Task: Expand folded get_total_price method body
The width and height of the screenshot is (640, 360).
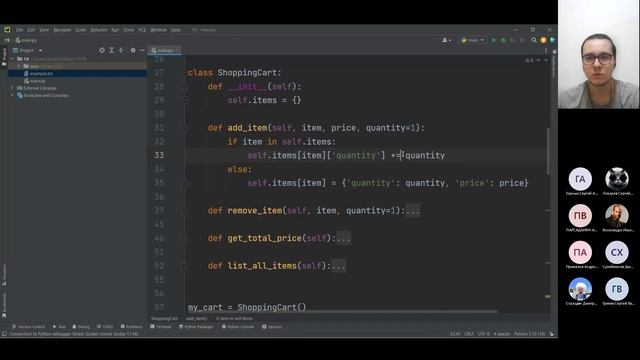Action: (344, 238)
